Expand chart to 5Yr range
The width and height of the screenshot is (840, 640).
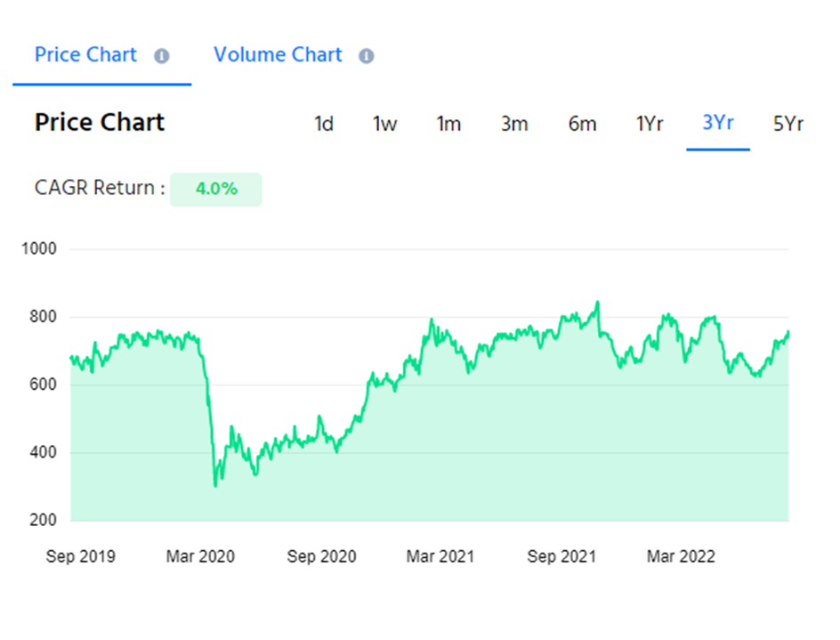click(788, 124)
